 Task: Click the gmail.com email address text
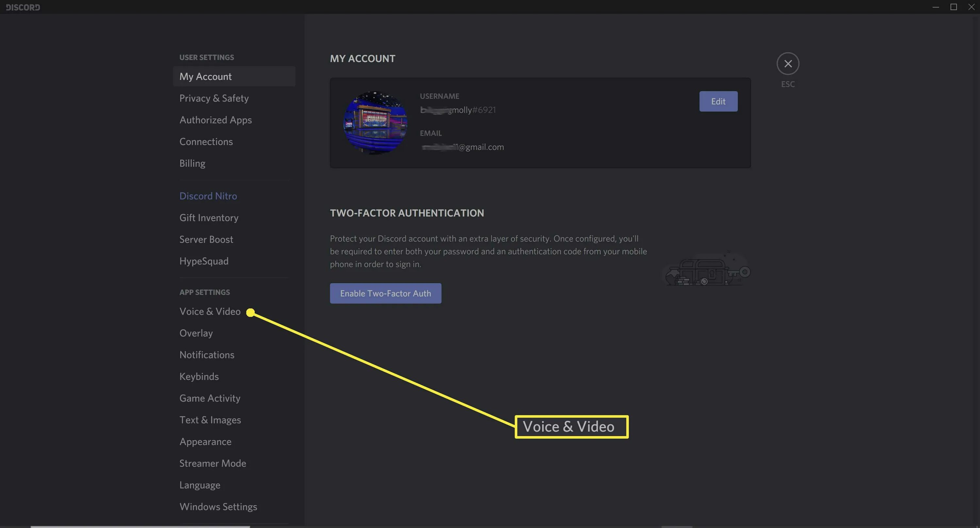pyautogui.click(x=462, y=147)
